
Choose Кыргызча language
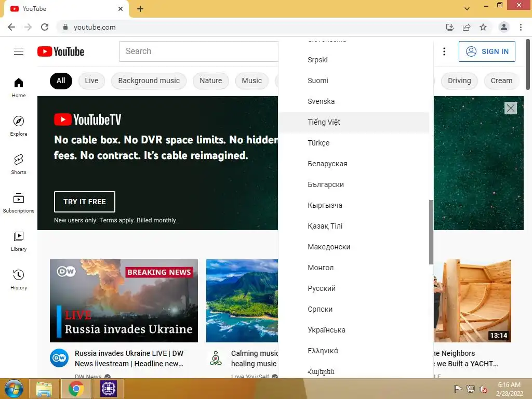point(353,205)
